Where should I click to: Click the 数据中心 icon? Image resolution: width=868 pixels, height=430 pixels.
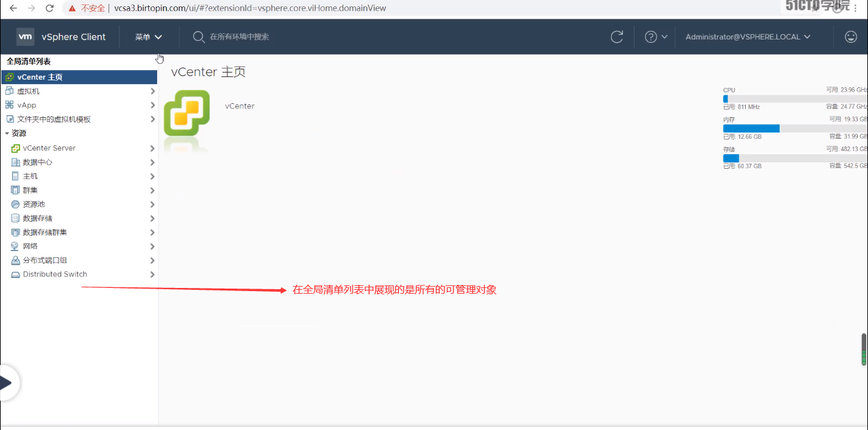(x=16, y=162)
